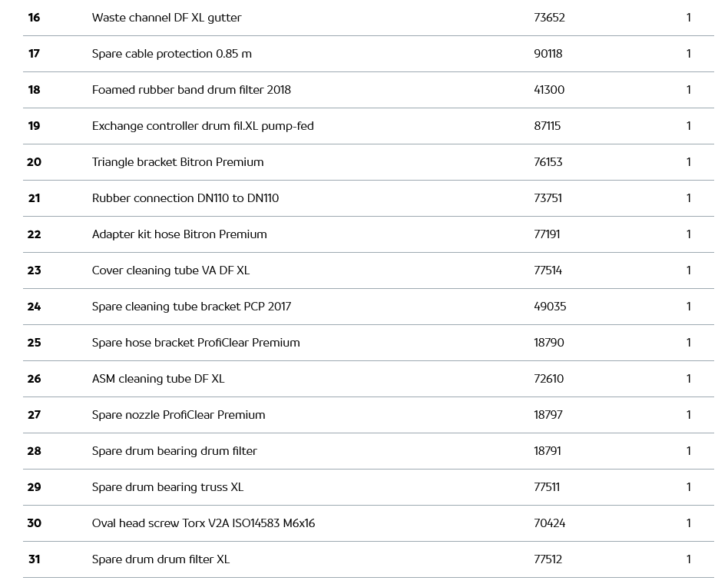The height and width of the screenshot is (584, 728).
Task: Select Spare nozzle ProfiClear Premium
Action: pyautogui.click(x=178, y=415)
